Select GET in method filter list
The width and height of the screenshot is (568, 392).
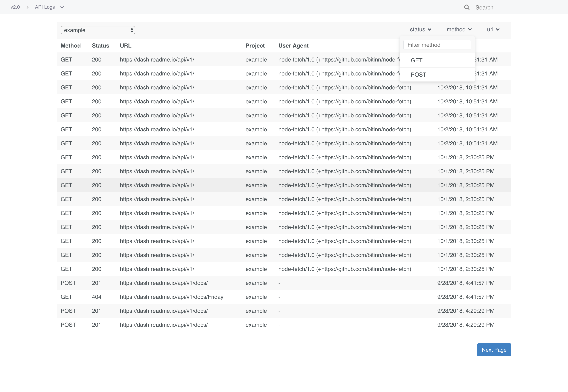pos(417,60)
